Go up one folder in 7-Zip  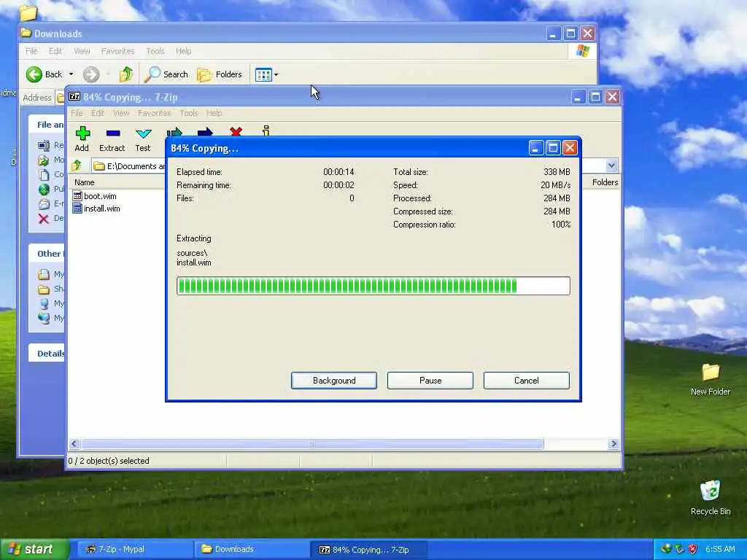(77, 166)
